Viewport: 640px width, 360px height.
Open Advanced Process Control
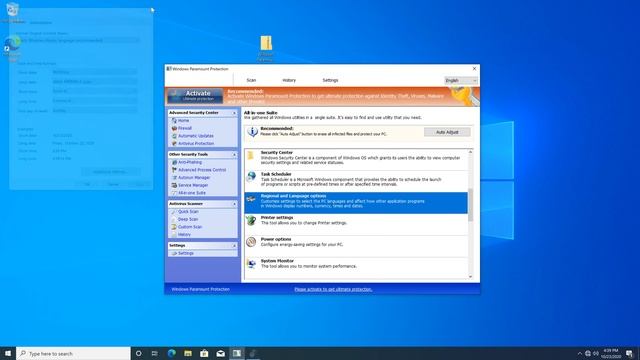coord(202,170)
